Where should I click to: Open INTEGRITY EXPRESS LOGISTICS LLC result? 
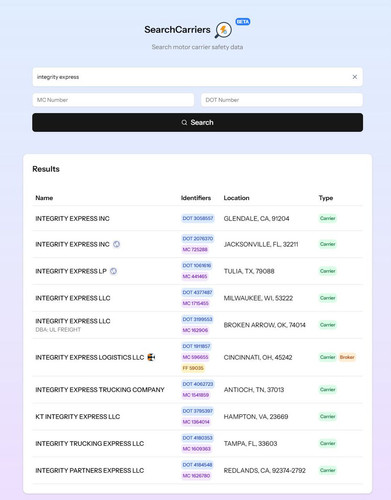(90, 357)
